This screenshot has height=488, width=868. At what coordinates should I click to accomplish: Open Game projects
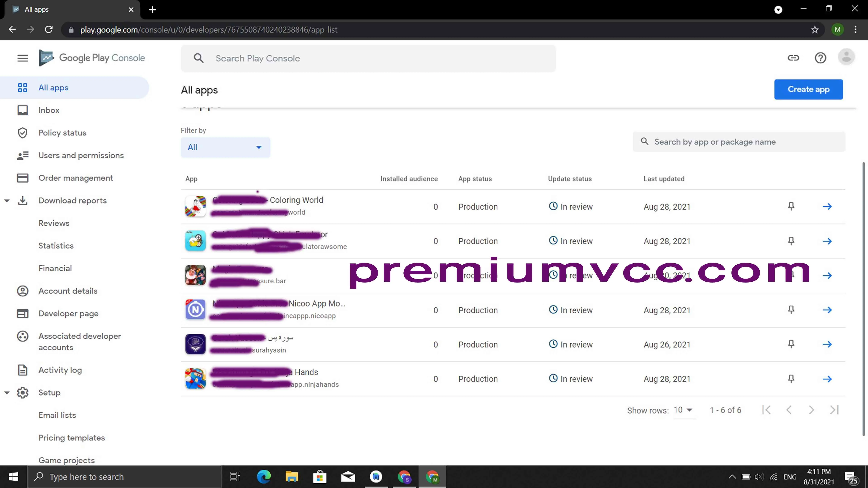pos(66,460)
